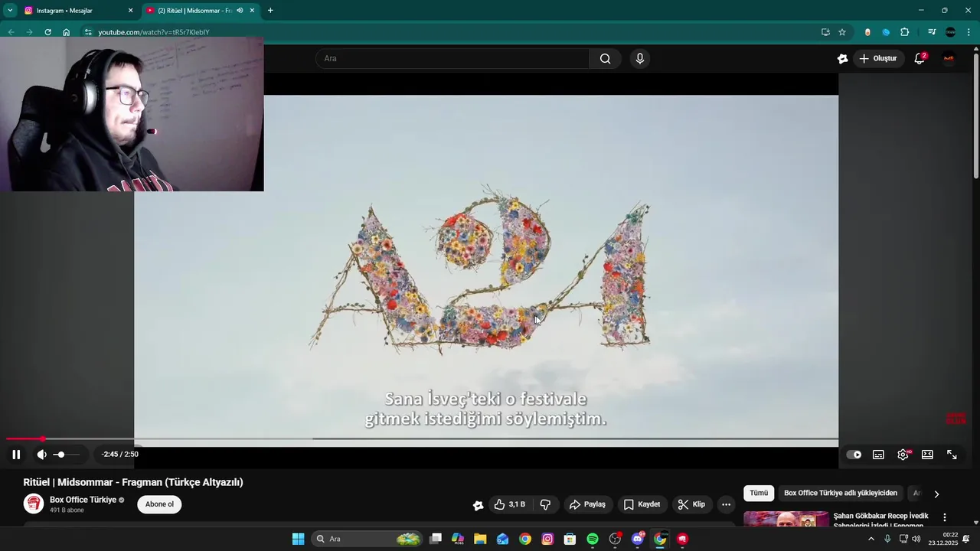View site information icon in address bar
The image size is (980, 551).
point(88,32)
